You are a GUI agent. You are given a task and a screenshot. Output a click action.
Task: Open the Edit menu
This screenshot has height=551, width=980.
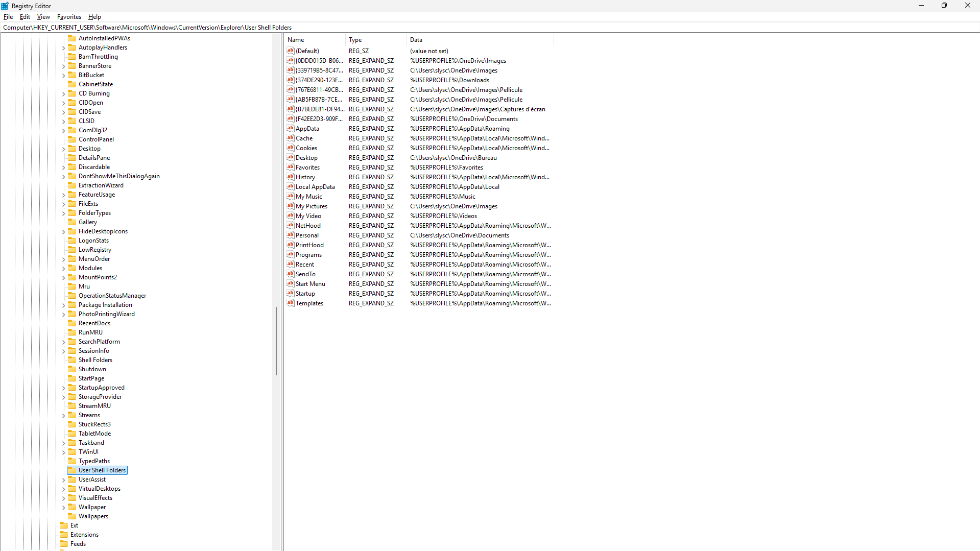tap(25, 17)
